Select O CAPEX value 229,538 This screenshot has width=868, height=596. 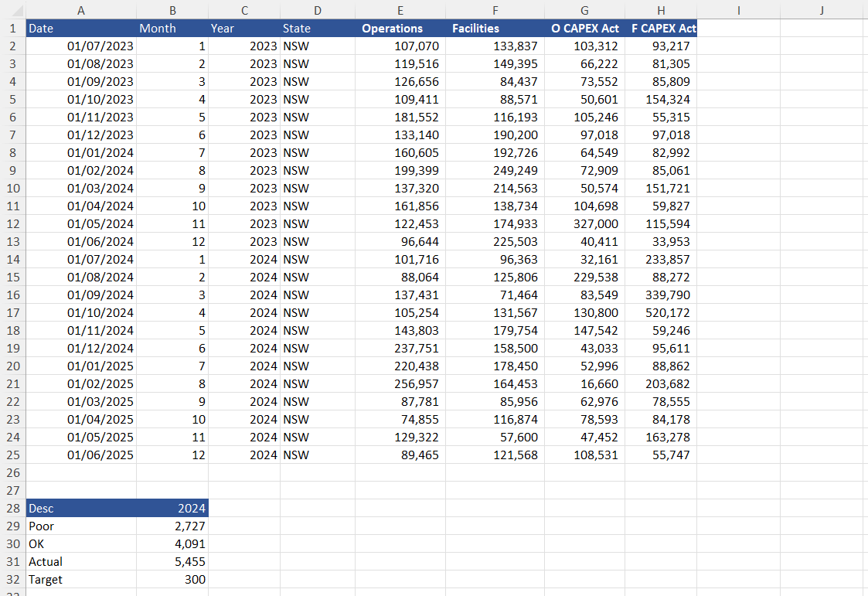click(x=584, y=278)
